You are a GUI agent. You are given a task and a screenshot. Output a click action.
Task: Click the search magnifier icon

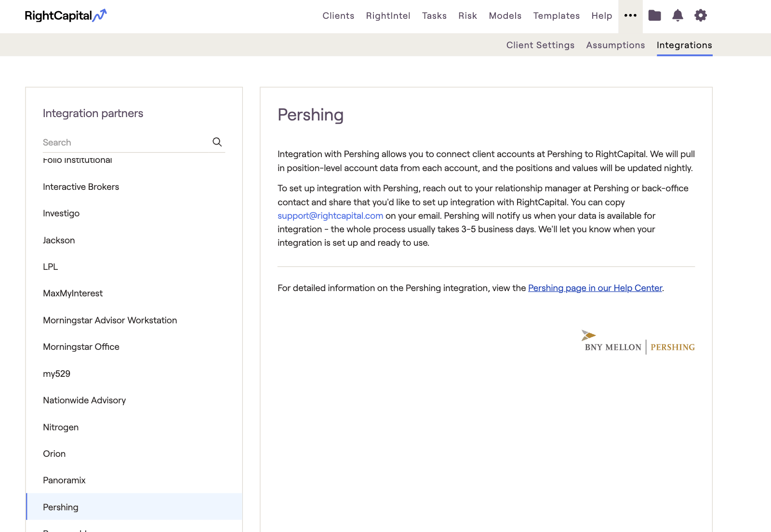(x=217, y=142)
